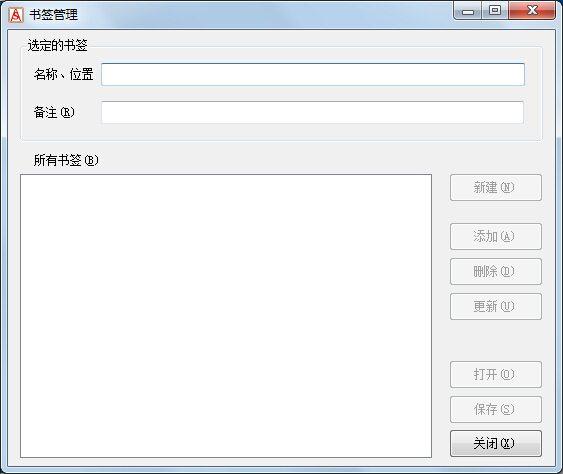This screenshot has height=474, width=563.
Task: Click the 删除(D) button
Action: (x=495, y=271)
